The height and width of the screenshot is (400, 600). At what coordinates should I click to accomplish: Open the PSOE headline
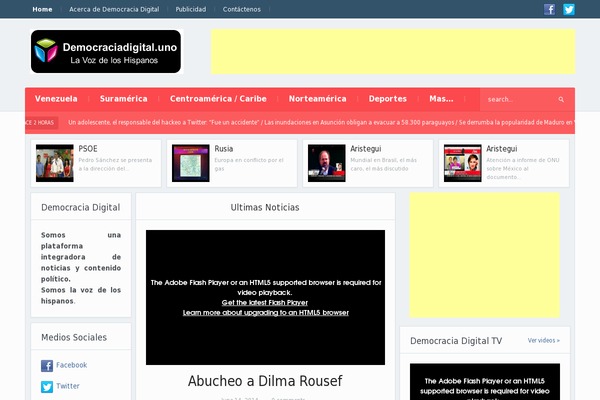click(x=88, y=149)
